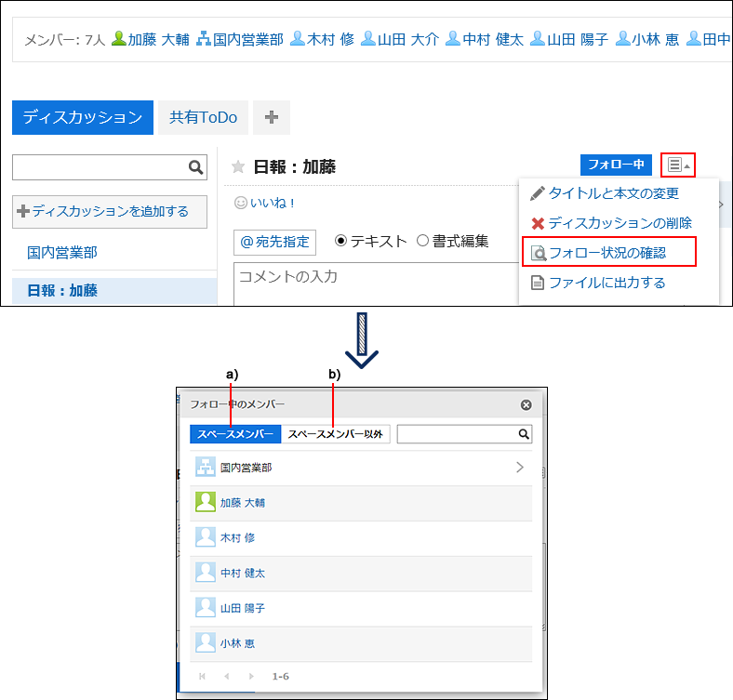Click member link 加藤 大輔 in the members bar

(x=158, y=39)
